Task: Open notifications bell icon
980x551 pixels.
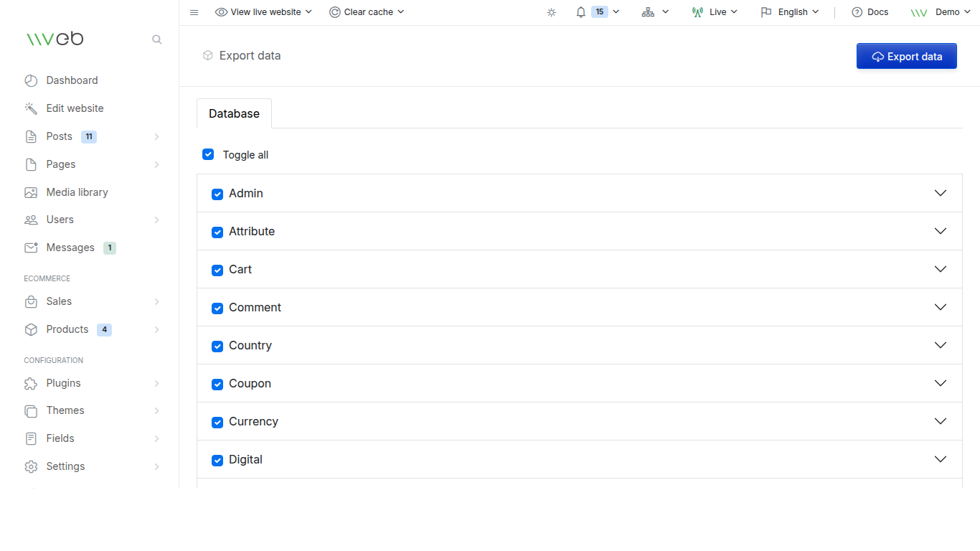Action: coord(581,12)
